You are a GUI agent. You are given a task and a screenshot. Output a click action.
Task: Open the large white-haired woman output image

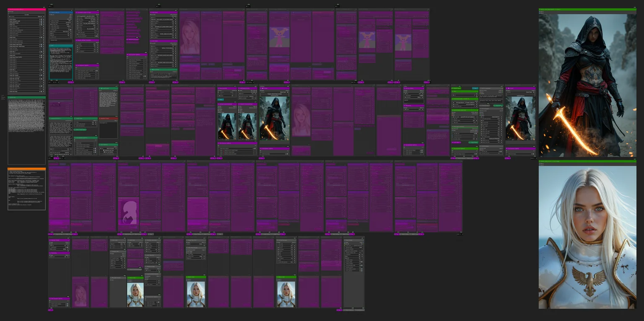pyautogui.click(x=587, y=237)
